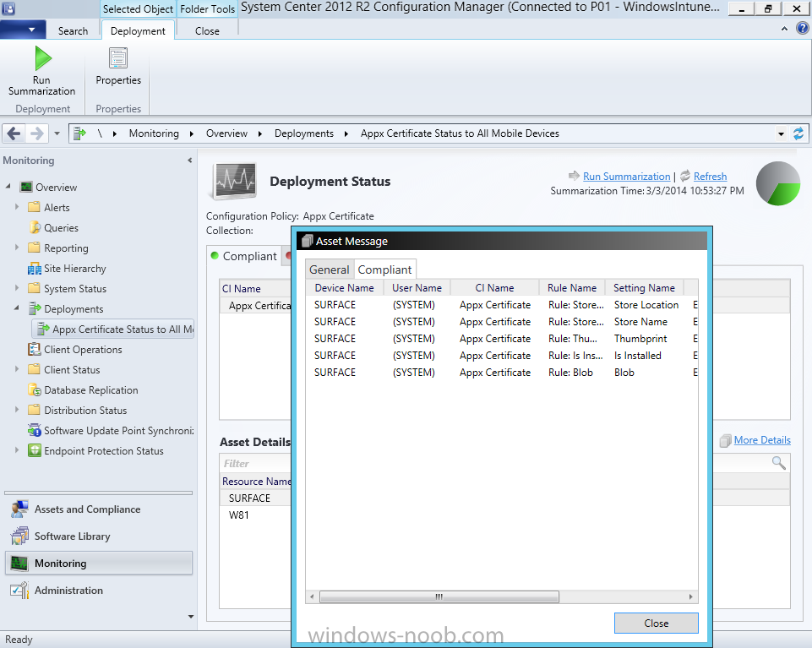
Task: Expand the Distribution Status tree node
Action: (x=17, y=410)
